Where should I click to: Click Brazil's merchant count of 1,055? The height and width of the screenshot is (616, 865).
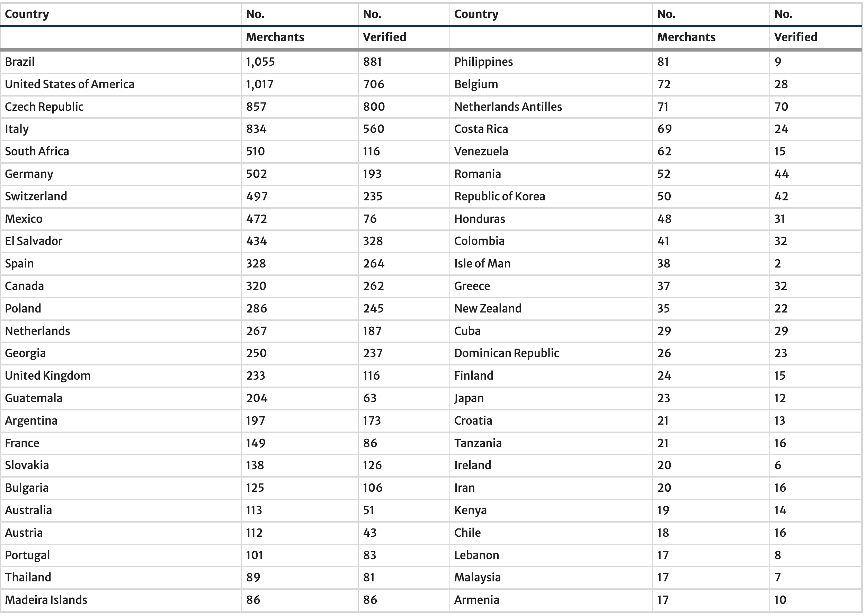(260, 62)
